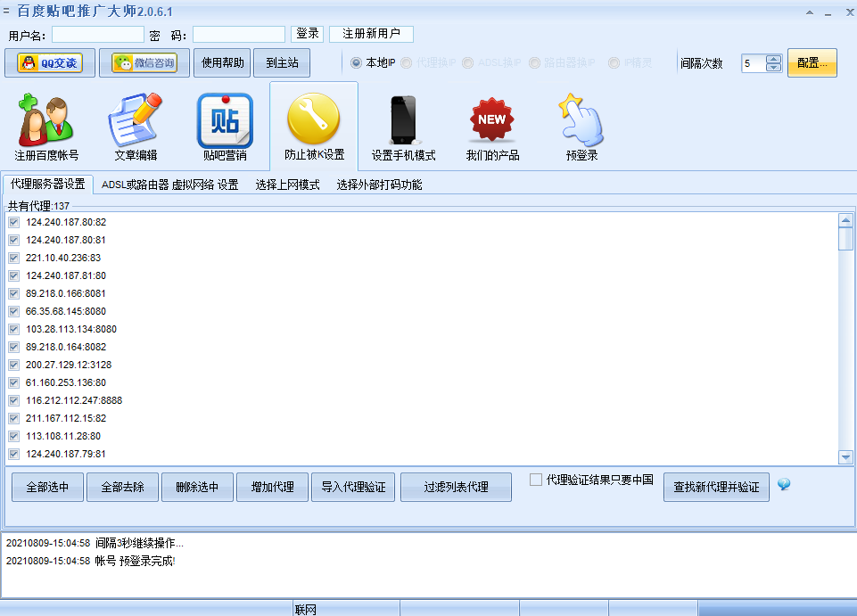The image size is (857, 616).
Task: Open the 选择外部打码功能 tab
Action: [379, 185]
